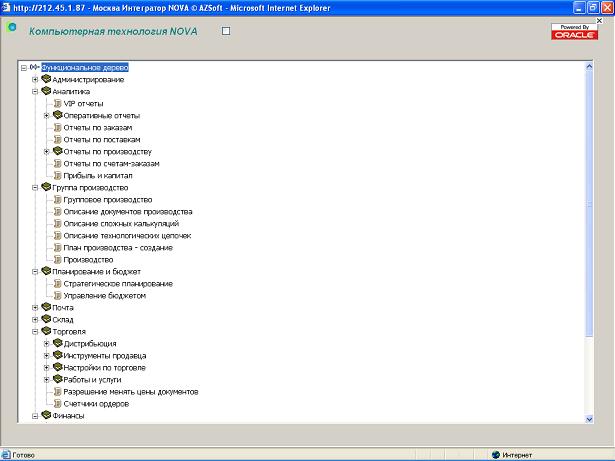This screenshot has height=461, width=615.
Task: Collapse the Торговля node
Action: click(35, 332)
